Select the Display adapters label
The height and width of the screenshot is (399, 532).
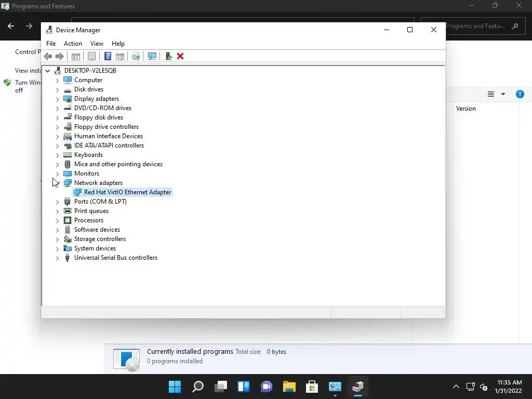click(97, 99)
